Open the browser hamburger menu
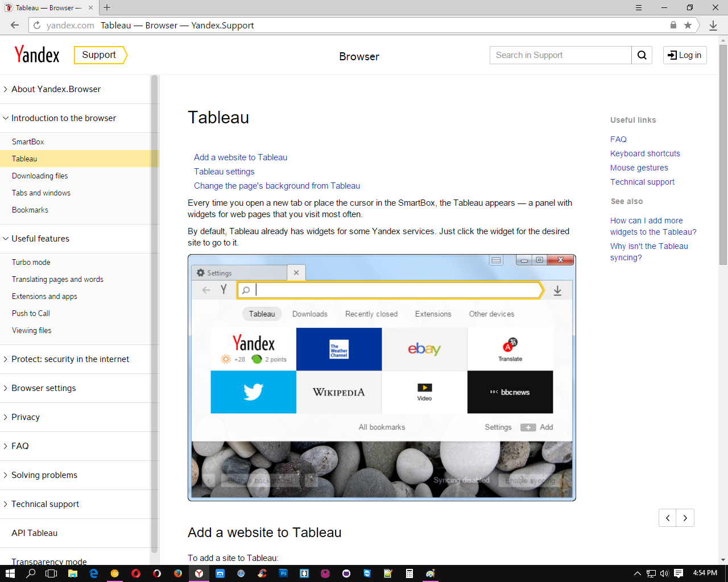 click(639, 7)
